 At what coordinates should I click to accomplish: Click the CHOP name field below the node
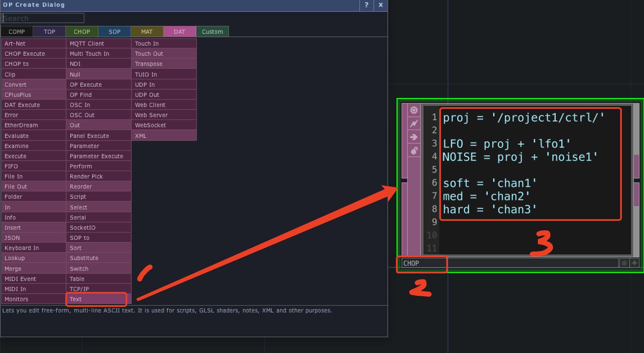422,263
